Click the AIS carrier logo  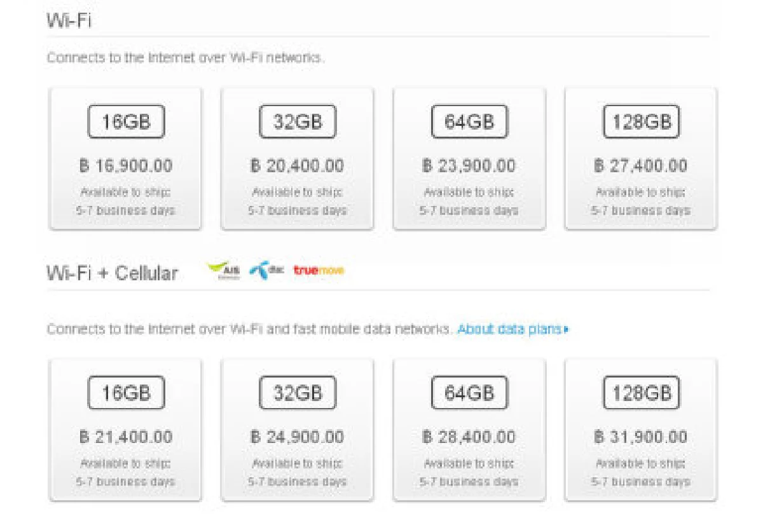click(x=224, y=271)
